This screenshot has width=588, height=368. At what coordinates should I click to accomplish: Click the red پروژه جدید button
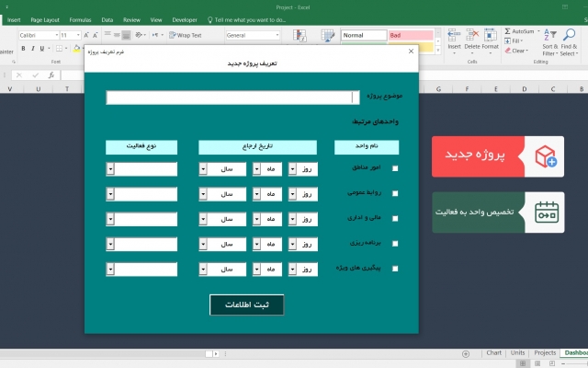498,156
